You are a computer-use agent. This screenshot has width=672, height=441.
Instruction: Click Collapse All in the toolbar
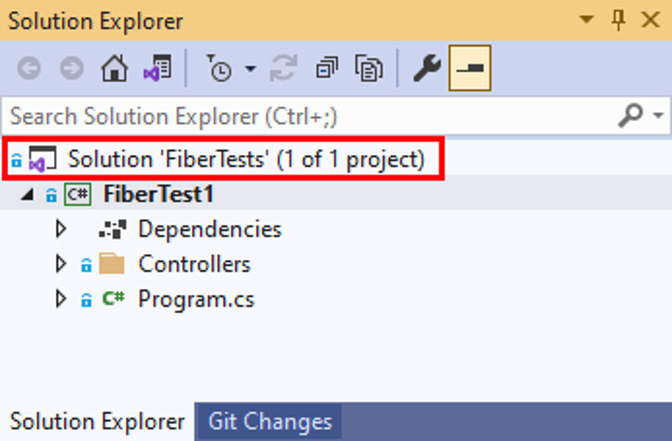pyautogui.click(x=327, y=69)
